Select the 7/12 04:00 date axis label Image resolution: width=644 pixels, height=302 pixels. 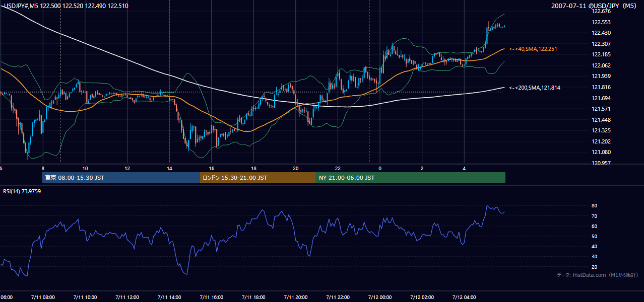click(464, 297)
